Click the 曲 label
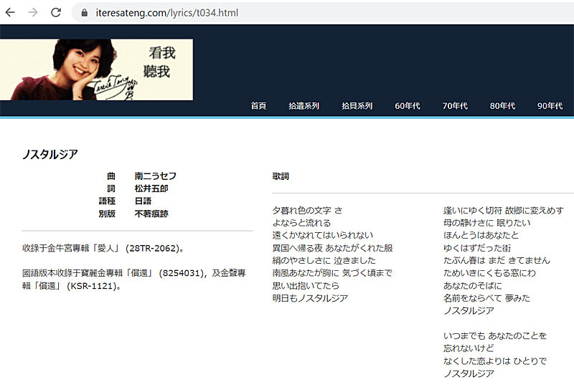Viewport: 574px width, 392px height. [111, 176]
